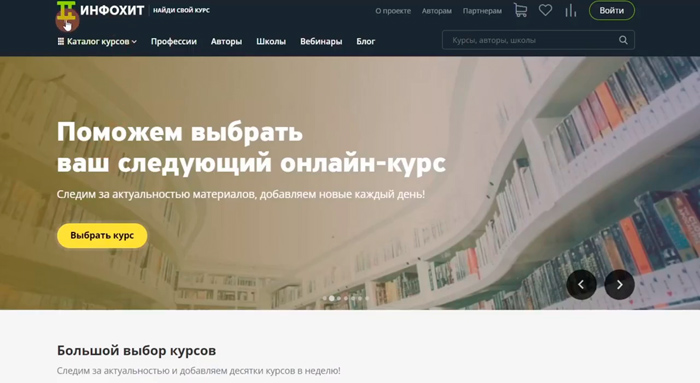700x383 pixels.
Task: Select the third carousel pagination dot
Action: (x=339, y=298)
